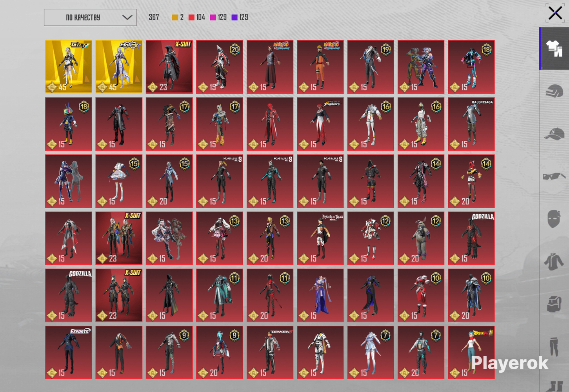
Task: Choose the gray bunny costume with badge 12
Action: coord(421,238)
